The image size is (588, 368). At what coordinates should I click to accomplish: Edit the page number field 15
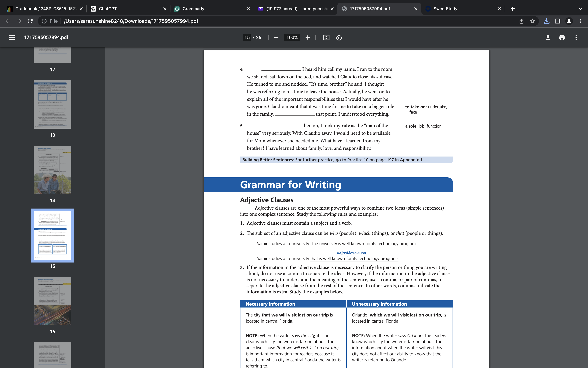pos(247,38)
